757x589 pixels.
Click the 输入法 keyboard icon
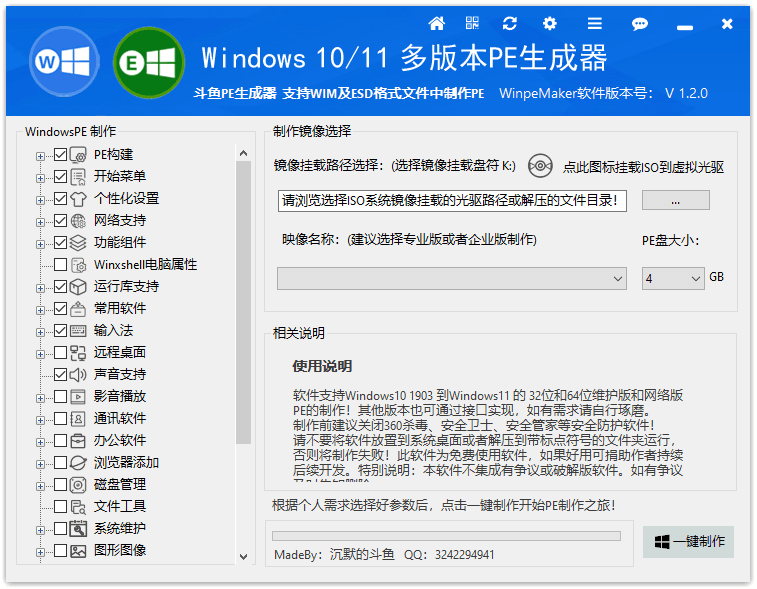click(78, 331)
